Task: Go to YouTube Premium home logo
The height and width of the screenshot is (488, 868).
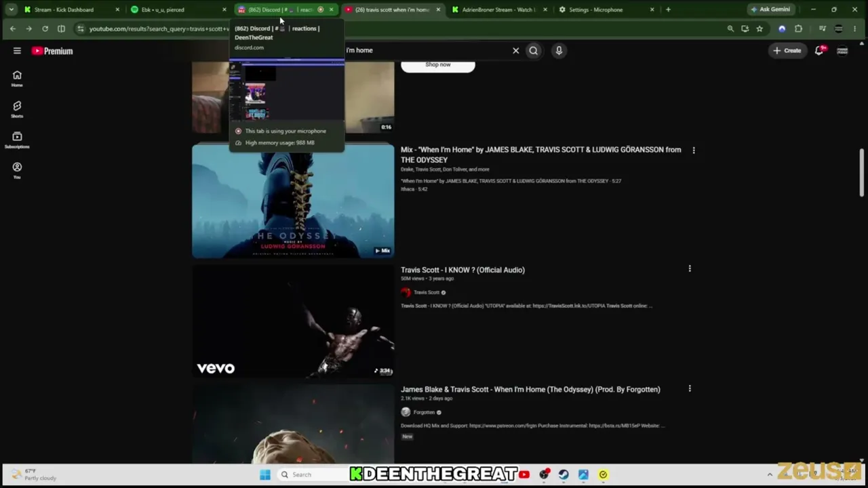Action: 52,51
